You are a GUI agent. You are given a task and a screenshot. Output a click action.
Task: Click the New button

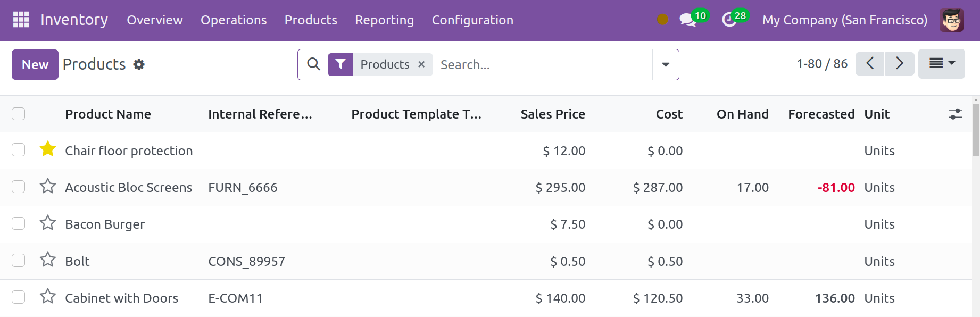point(35,64)
